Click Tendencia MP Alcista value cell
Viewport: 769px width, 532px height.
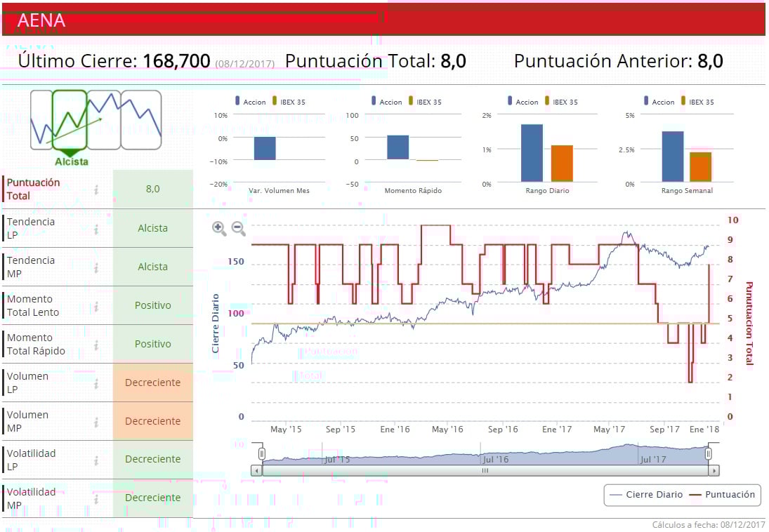coord(153,267)
